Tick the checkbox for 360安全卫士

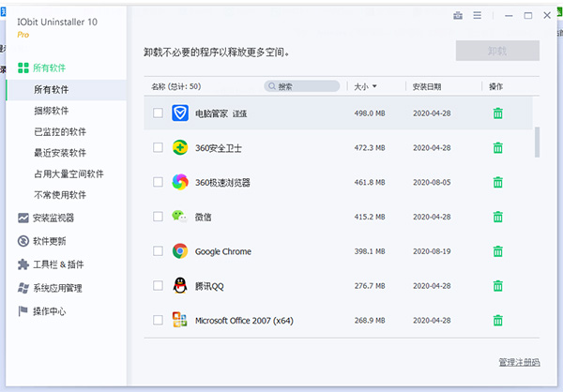[158, 147]
